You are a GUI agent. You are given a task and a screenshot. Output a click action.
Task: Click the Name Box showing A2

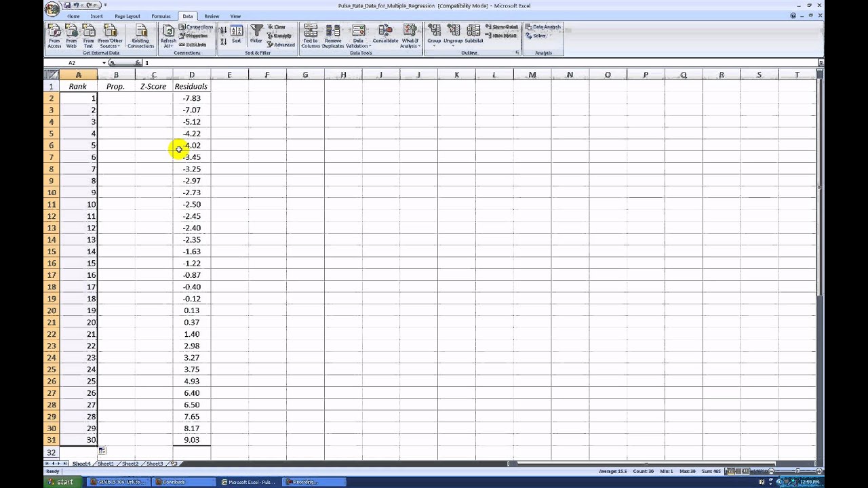[72, 63]
